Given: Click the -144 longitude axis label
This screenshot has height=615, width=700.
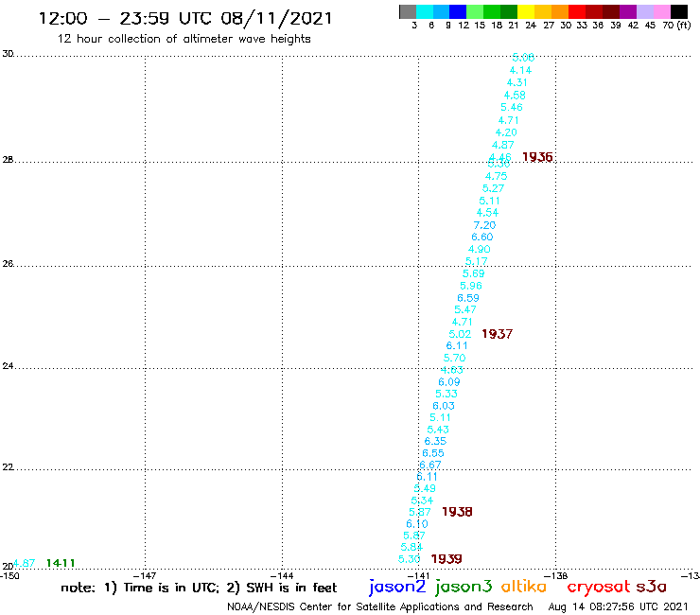Looking at the screenshot, I should pos(282,575).
